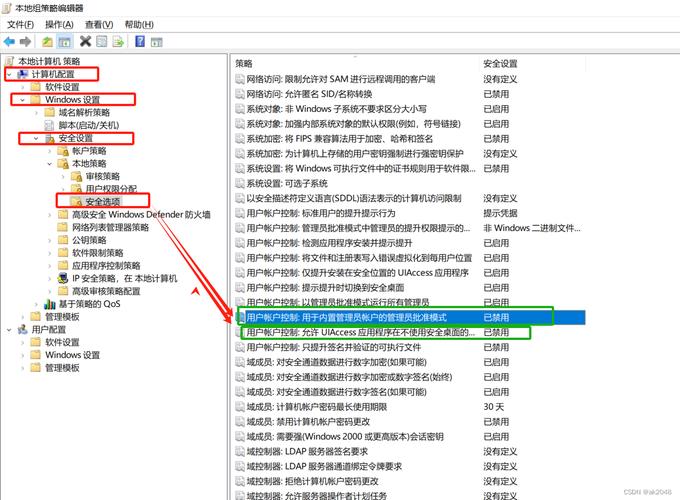
Task: Collapse the 用户配置 node
Action: point(10,330)
